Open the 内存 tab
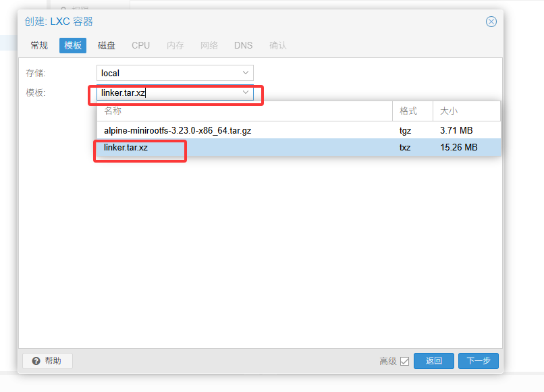The image size is (544, 392). coord(175,45)
